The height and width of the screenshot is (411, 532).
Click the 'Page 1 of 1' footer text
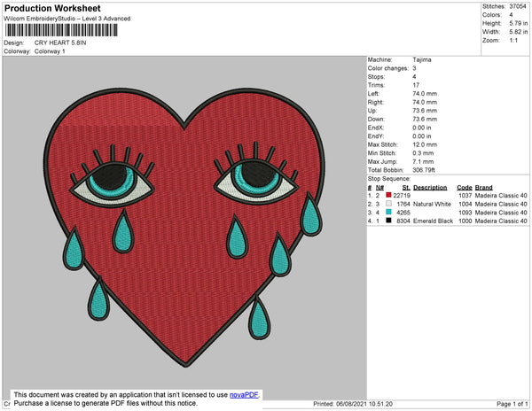512,404
